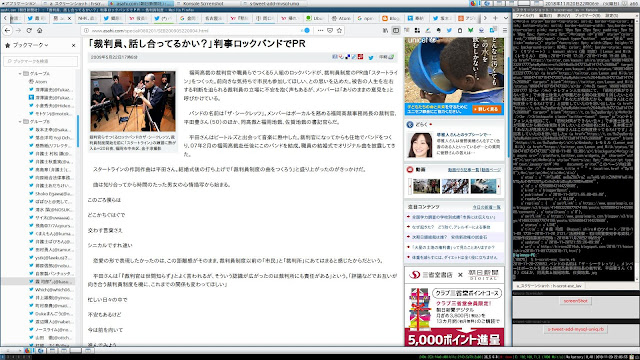
Task: Reload the asahi.com page
Action: 29,30
